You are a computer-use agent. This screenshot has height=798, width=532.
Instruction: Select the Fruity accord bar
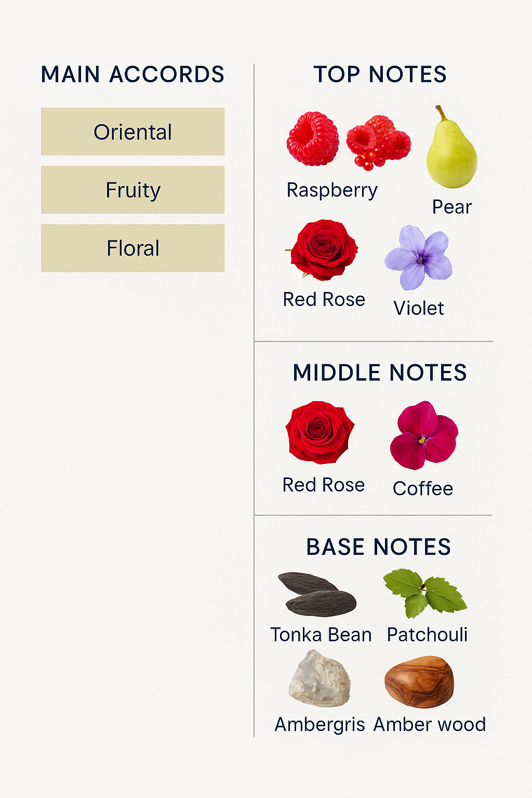[132, 190]
